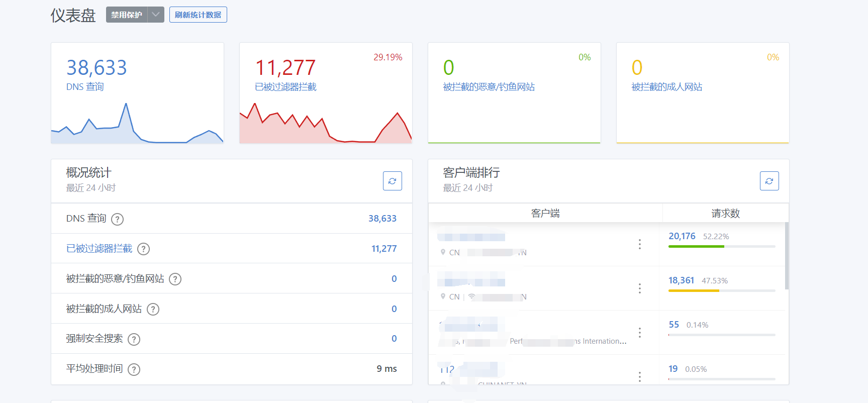The image size is (868, 403).
Task: Click the 已被过滤器拦截 card label
Action: click(x=285, y=86)
